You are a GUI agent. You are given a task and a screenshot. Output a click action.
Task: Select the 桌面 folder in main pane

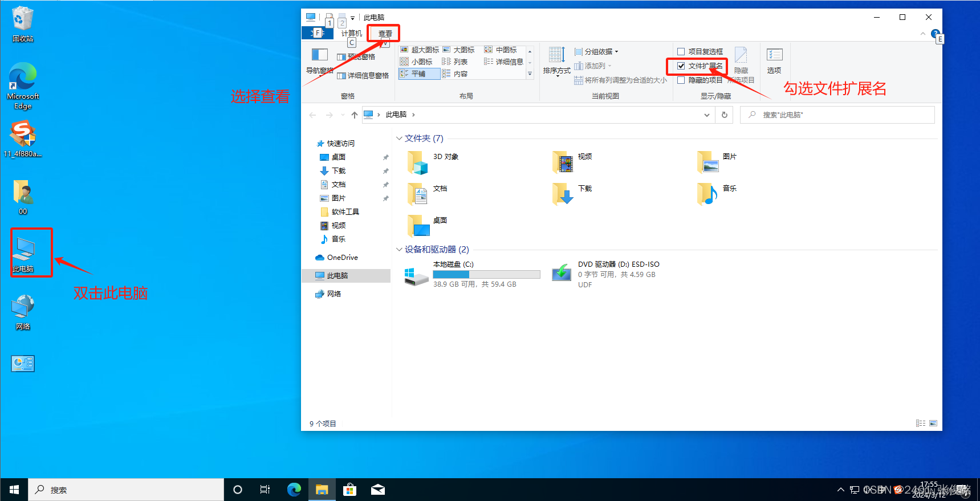tap(428, 226)
